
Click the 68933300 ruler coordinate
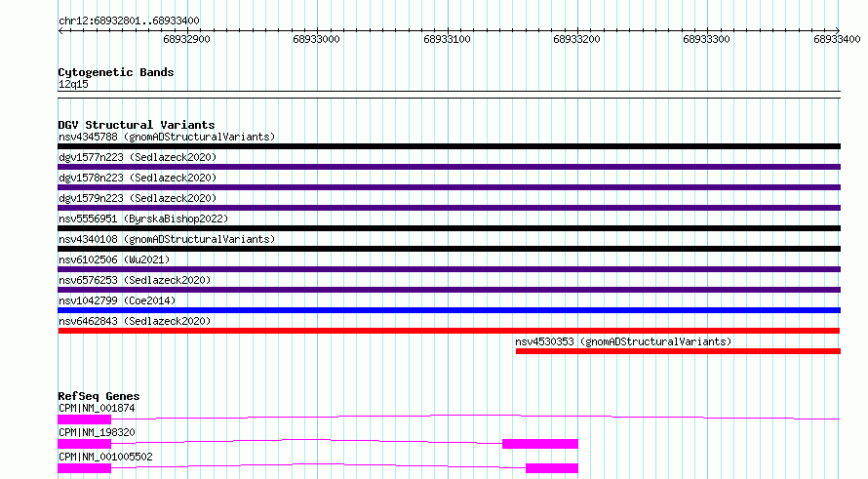[x=706, y=39]
